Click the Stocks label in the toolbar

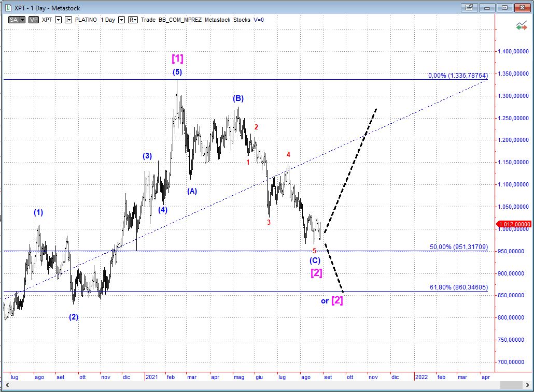pos(242,20)
